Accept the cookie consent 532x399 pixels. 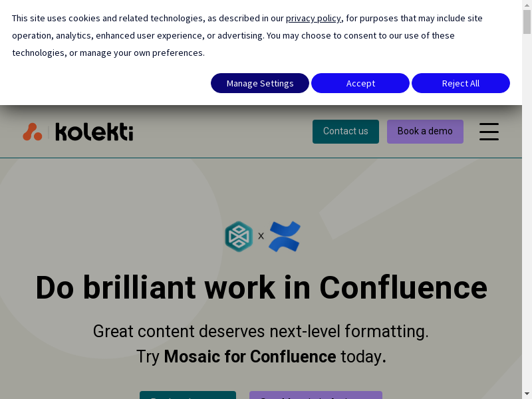360,83
